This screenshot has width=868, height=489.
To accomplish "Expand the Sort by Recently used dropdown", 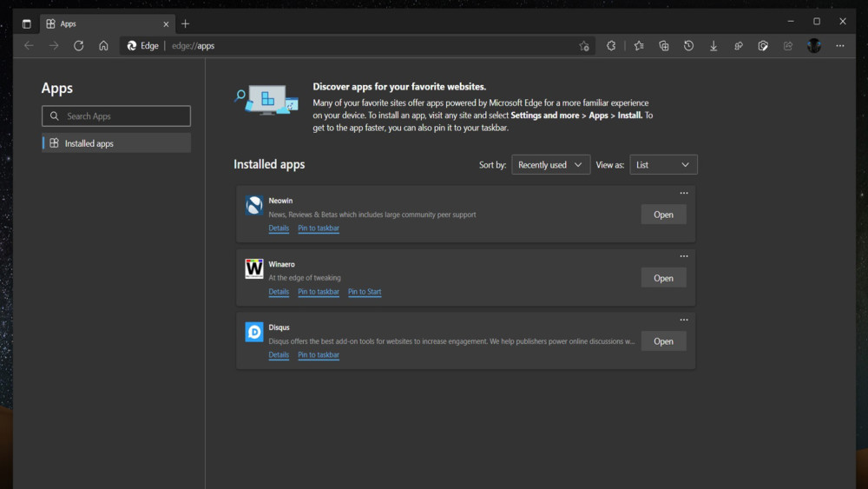I will point(550,165).
